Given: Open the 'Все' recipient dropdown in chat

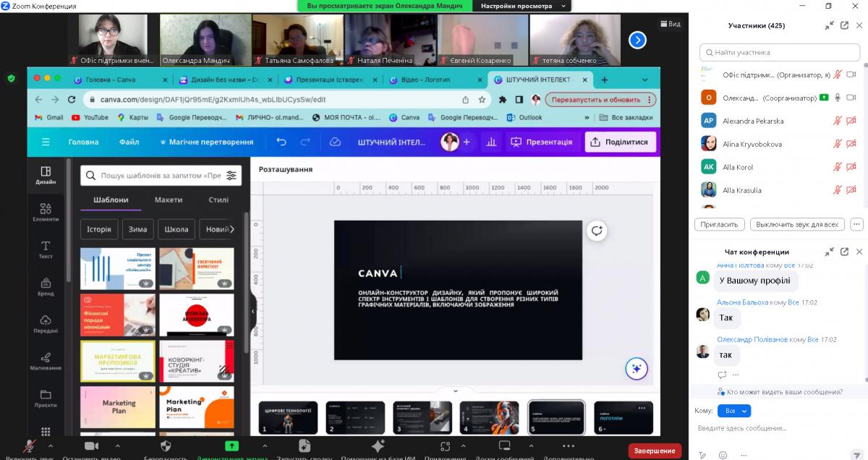Looking at the screenshot, I should pos(734,410).
